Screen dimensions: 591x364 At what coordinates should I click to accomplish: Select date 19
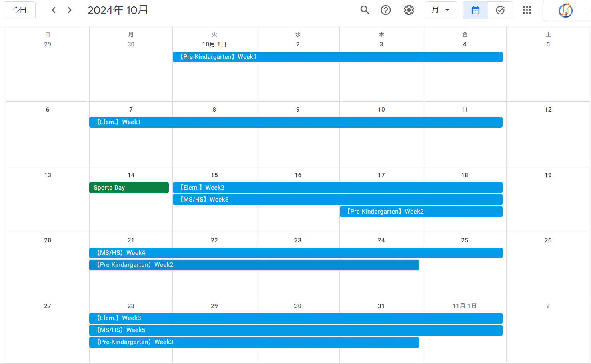click(548, 175)
